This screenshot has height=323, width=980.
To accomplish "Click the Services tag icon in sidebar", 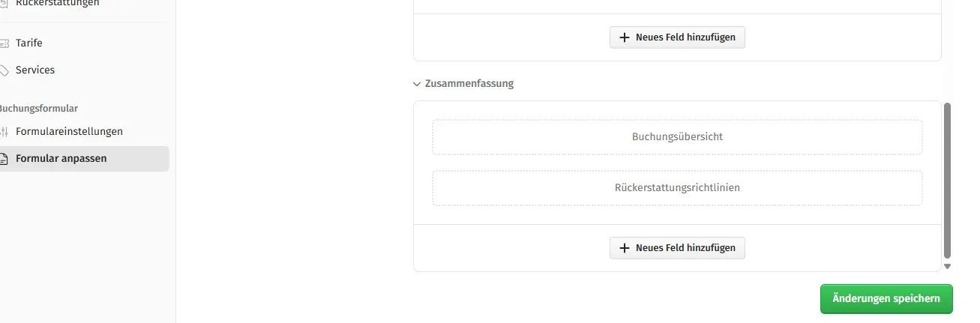I will click(x=4, y=70).
